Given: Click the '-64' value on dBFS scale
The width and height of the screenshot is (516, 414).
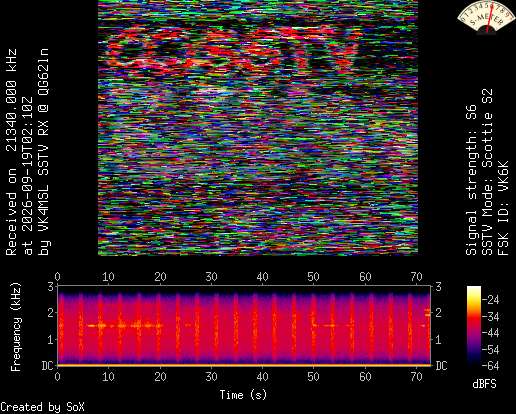Looking at the screenshot, I should [x=491, y=366].
